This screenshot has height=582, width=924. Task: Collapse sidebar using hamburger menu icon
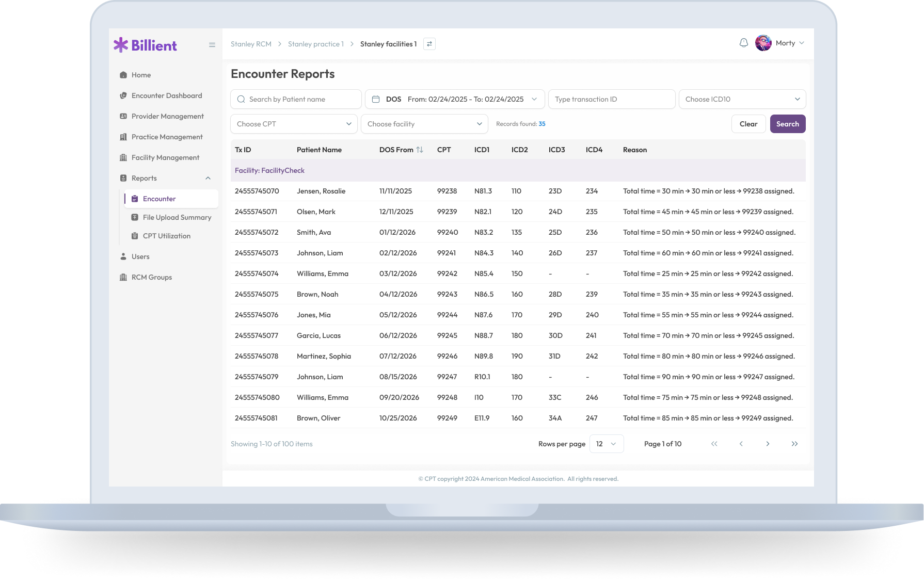212,45
